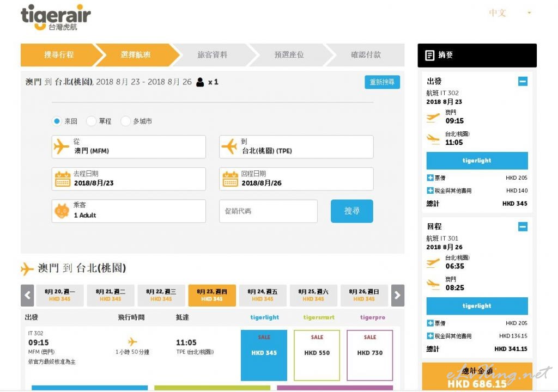The height and width of the screenshot is (392, 558).
Task: Click the 1小時 50分鐘 flight duration text
Action: click(132, 352)
